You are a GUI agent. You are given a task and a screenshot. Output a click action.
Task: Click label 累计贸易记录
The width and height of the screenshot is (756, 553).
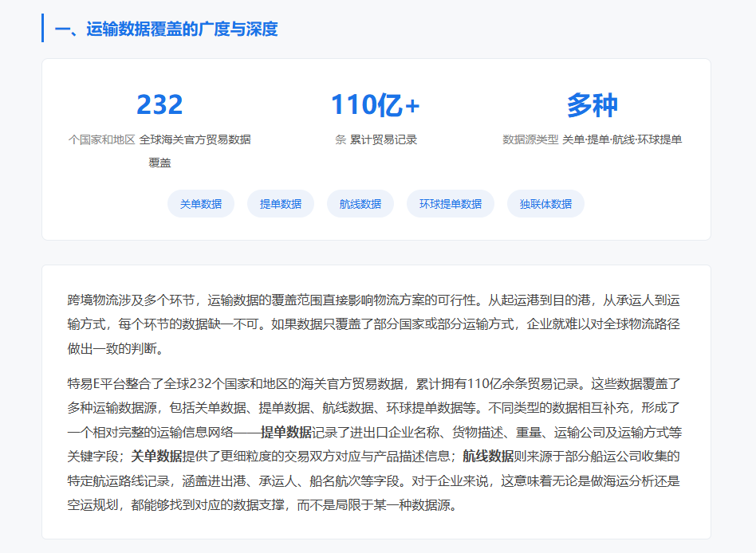pos(384,139)
